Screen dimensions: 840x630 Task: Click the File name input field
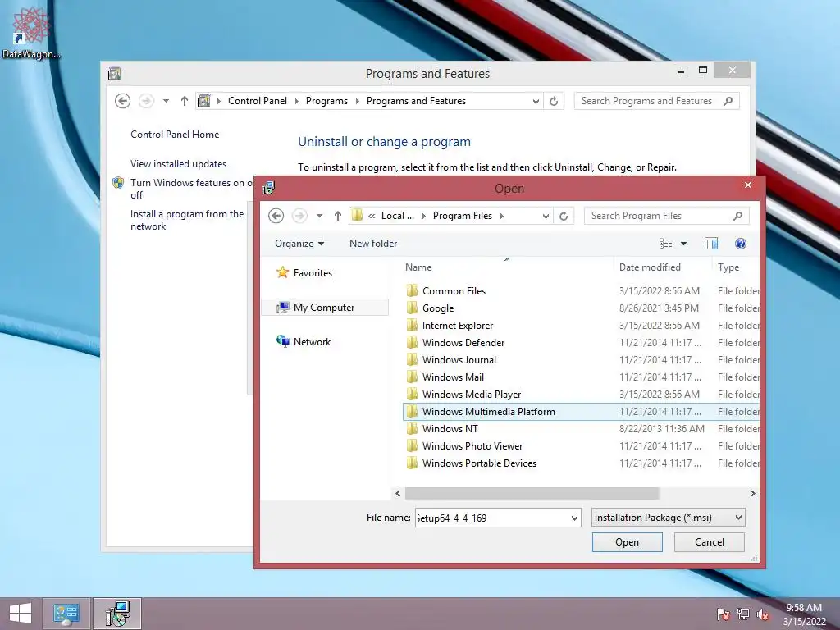(492, 518)
